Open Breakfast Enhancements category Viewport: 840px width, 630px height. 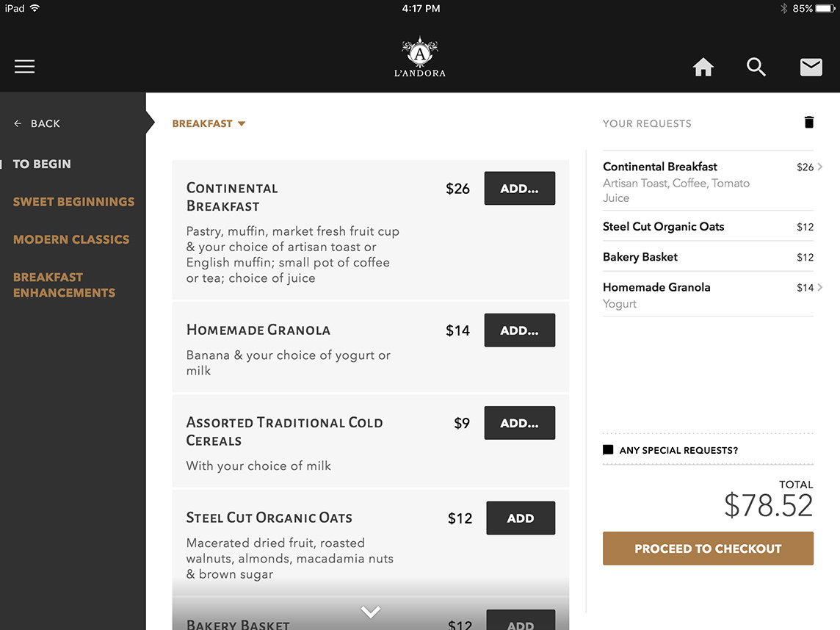pyautogui.click(x=65, y=285)
